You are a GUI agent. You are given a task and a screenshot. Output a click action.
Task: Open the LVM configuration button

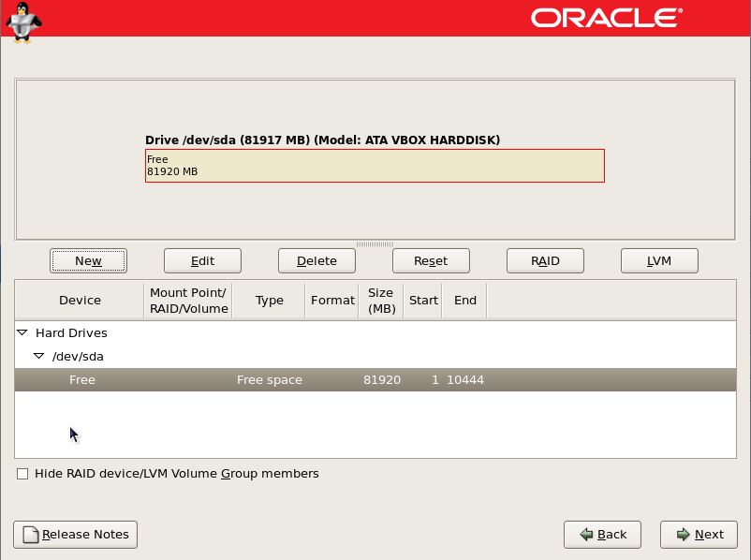[x=659, y=260]
